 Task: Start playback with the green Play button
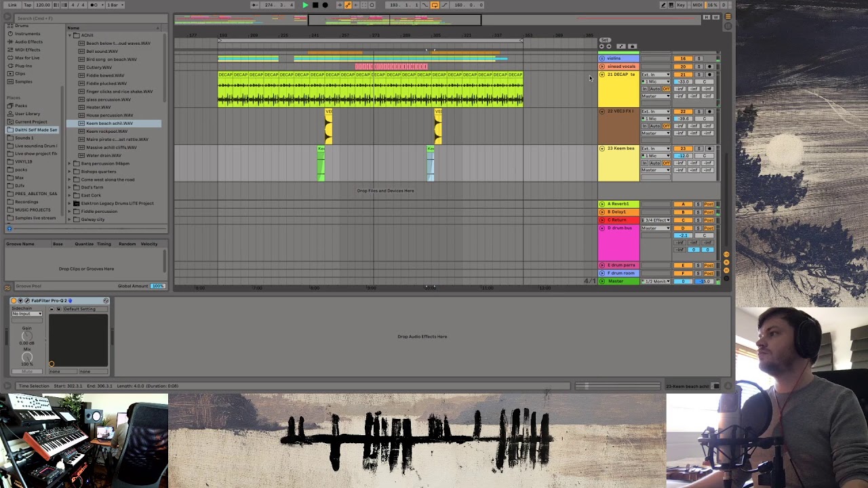pos(305,5)
